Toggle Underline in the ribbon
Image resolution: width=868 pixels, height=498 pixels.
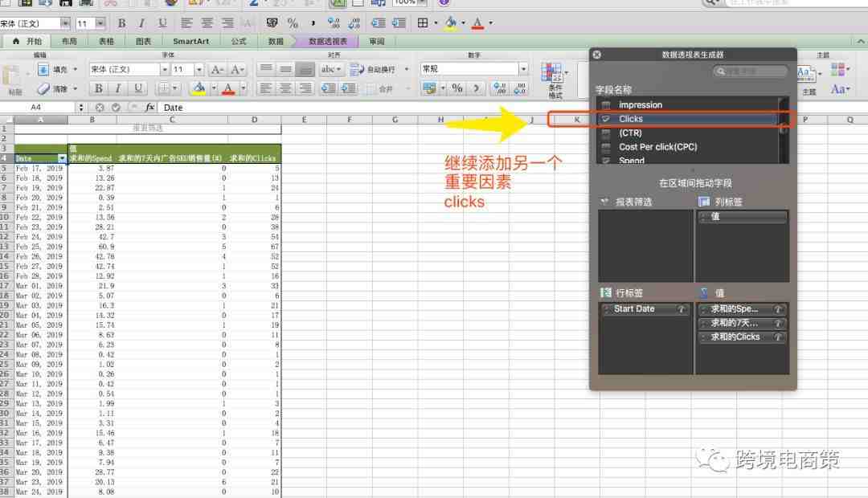click(x=138, y=88)
